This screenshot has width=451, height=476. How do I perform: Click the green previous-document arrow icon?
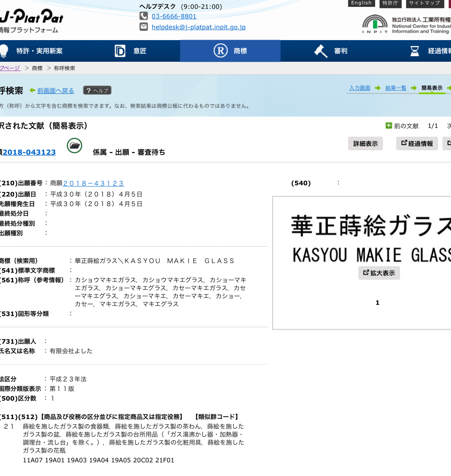(x=388, y=126)
